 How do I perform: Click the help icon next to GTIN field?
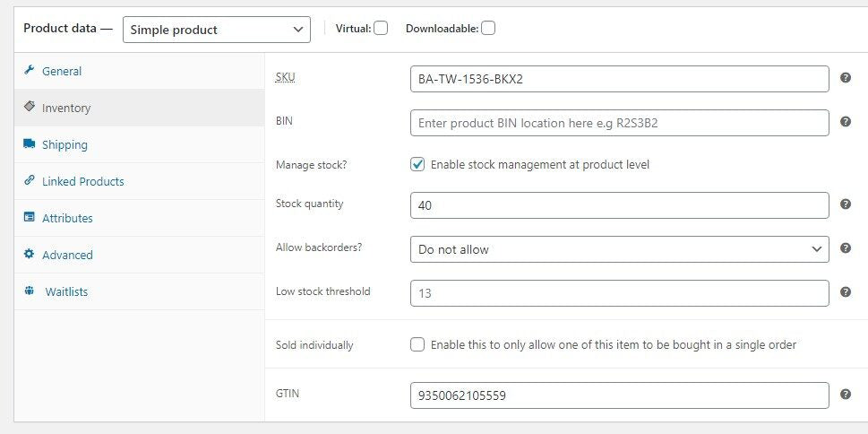846,395
